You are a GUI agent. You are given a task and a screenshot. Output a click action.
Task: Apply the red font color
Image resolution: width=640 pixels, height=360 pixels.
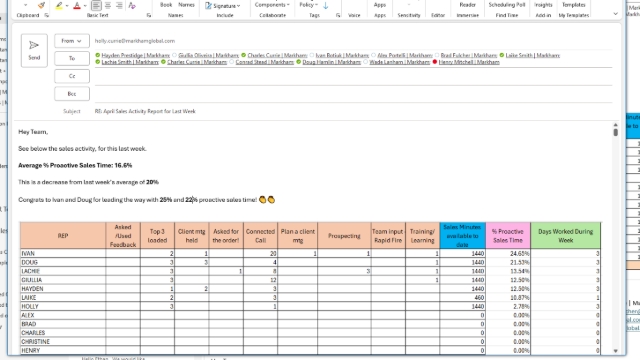(77, 5)
